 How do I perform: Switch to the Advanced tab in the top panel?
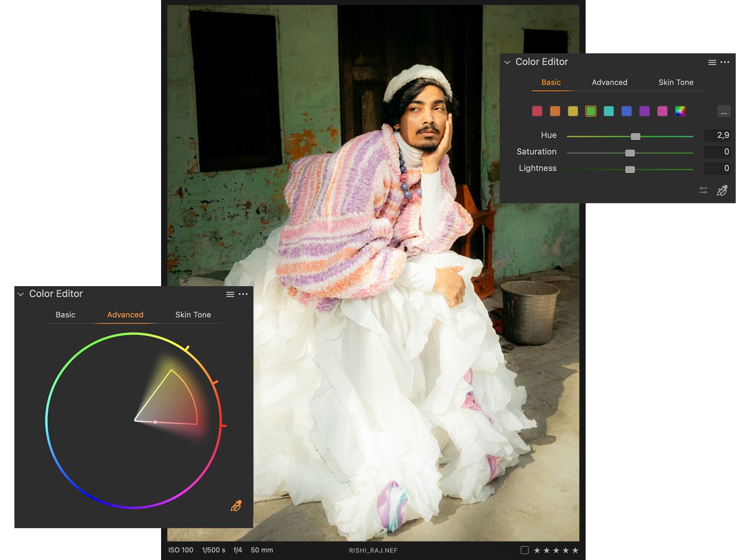coord(610,82)
